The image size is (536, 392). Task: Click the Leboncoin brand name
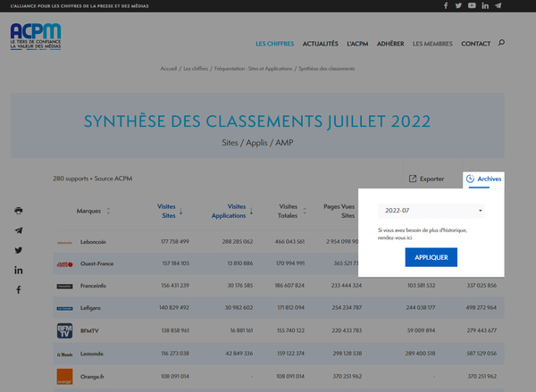[93, 242]
